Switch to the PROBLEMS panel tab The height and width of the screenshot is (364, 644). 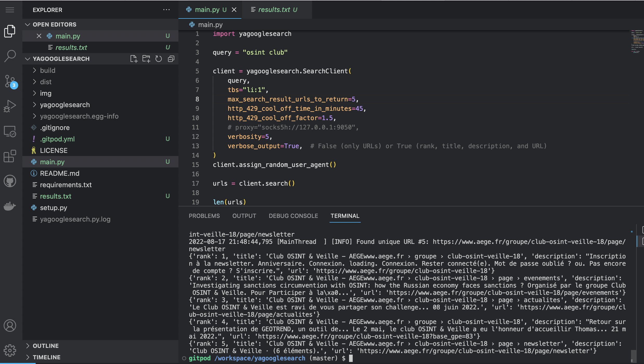[x=204, y=216]
